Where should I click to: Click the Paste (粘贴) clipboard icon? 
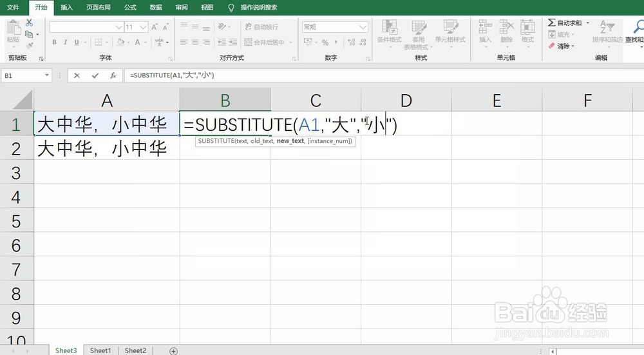tap(13, 29)
